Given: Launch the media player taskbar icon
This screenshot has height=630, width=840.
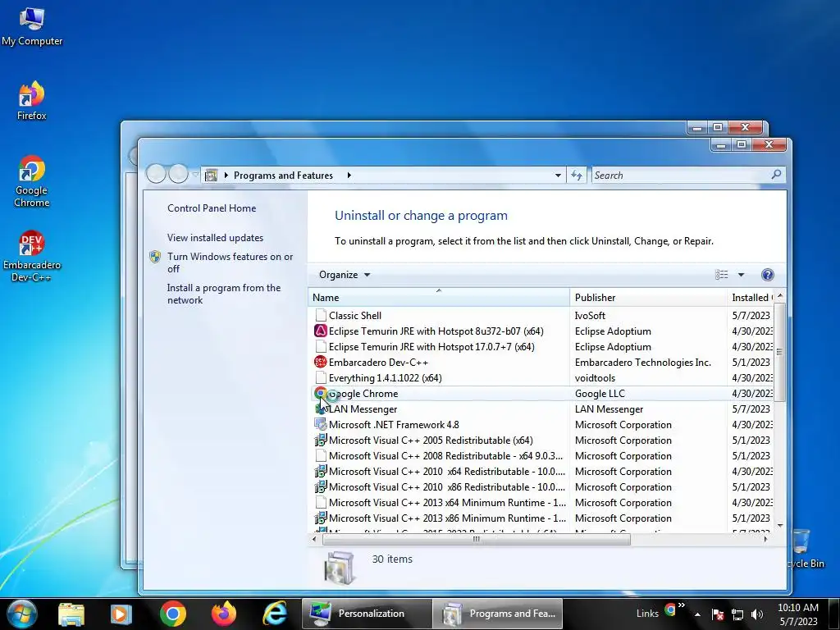Looking at the screenshot, I should pos(121,614).
